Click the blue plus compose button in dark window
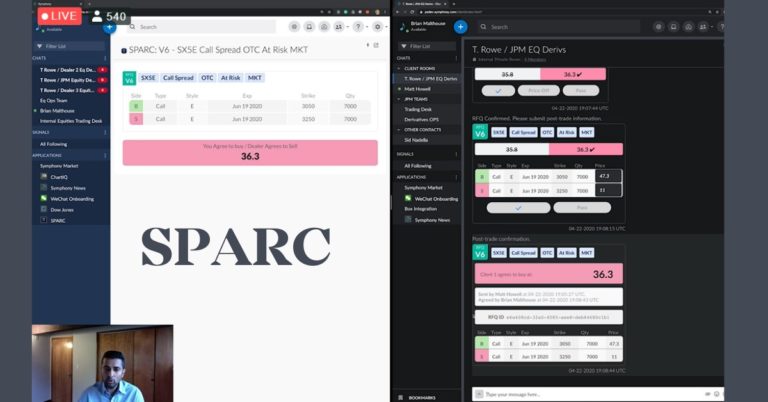This screenshot has width=768, height=402. [x=460, y=27]
